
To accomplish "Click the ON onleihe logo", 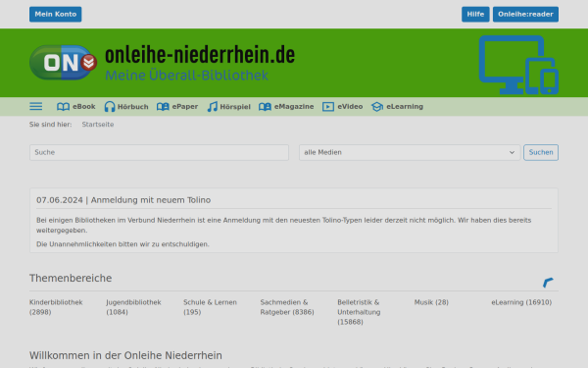I will tap(63, 63).
